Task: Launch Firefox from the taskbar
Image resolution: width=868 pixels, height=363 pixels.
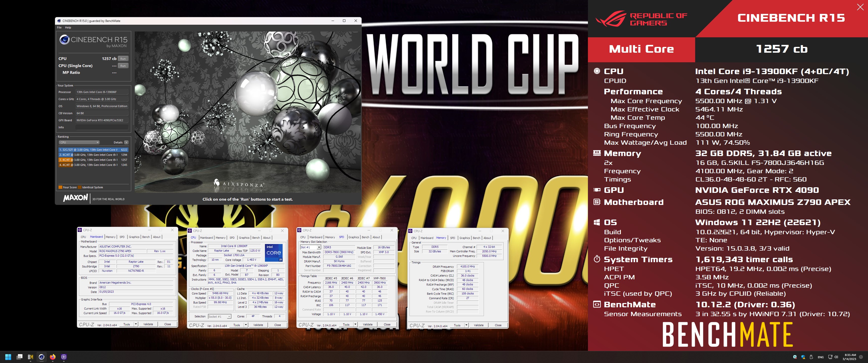Action: point(53,357)
